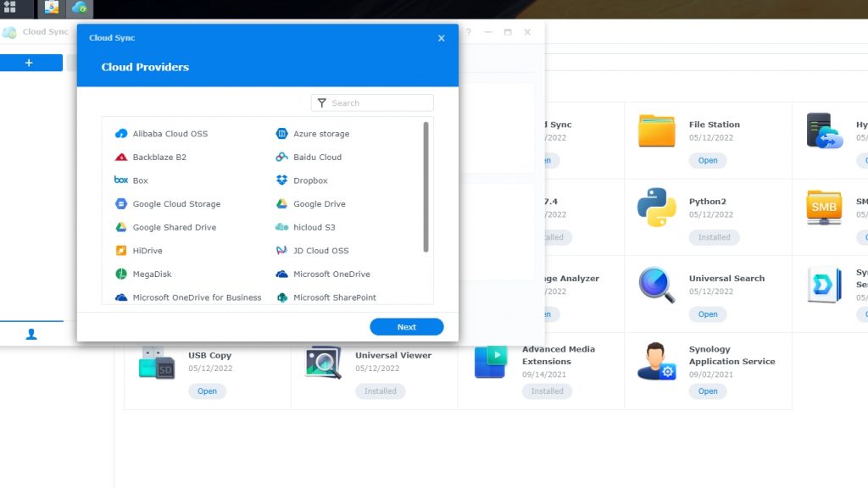Select the "Google Drive" label
Image resolution: width=868 pixels, height=488 pixels.
pos(320,203)
